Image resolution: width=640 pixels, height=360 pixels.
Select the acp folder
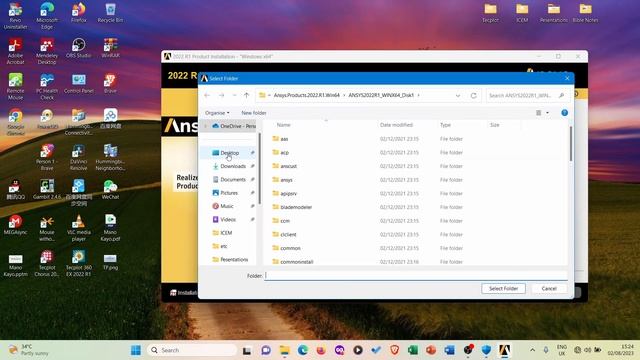click(x=284, y=153)
